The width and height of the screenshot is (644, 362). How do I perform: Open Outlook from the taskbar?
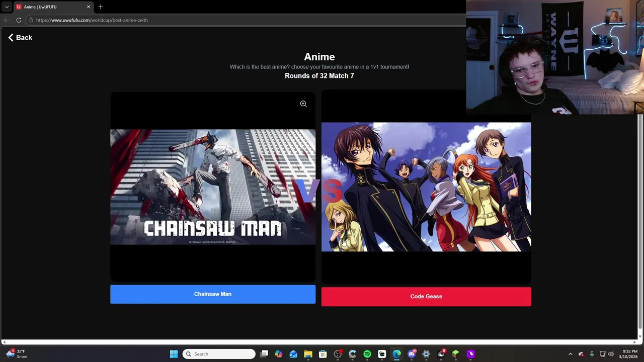(x=293, y=354)
